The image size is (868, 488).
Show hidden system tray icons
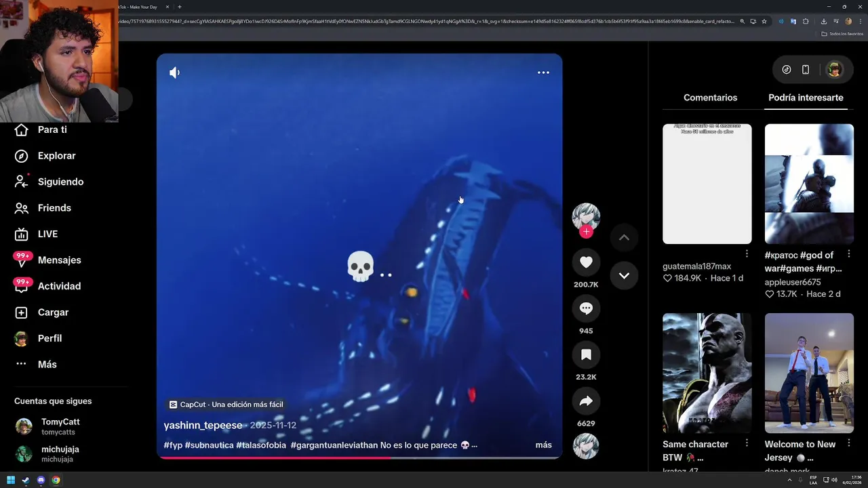[789, 480]
